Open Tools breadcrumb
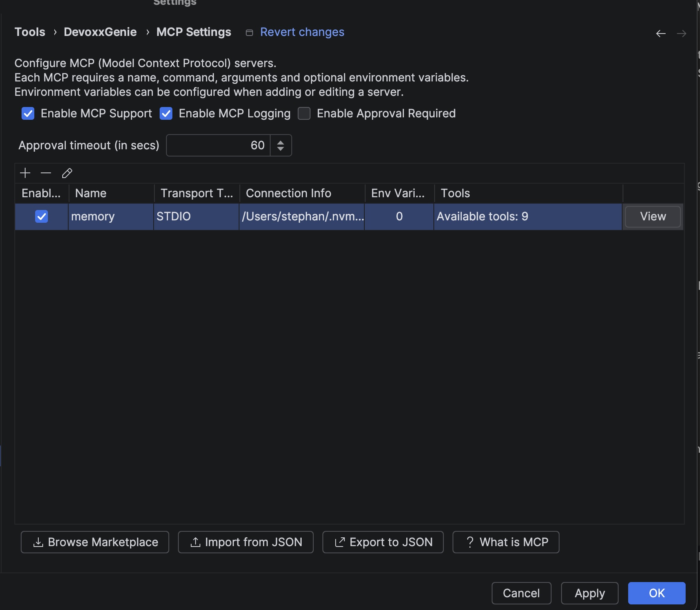Screen dimensions: 700x610 30,32
